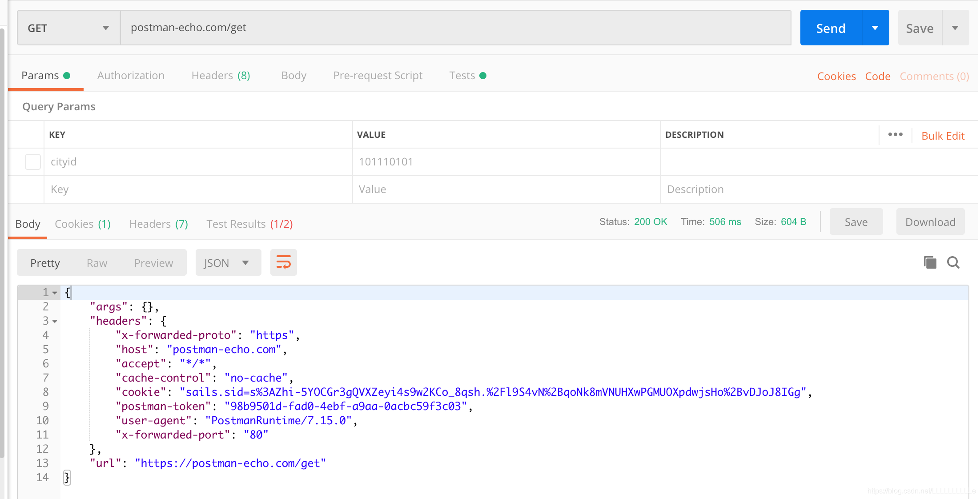Switch to Raw response view

(97, 263)
